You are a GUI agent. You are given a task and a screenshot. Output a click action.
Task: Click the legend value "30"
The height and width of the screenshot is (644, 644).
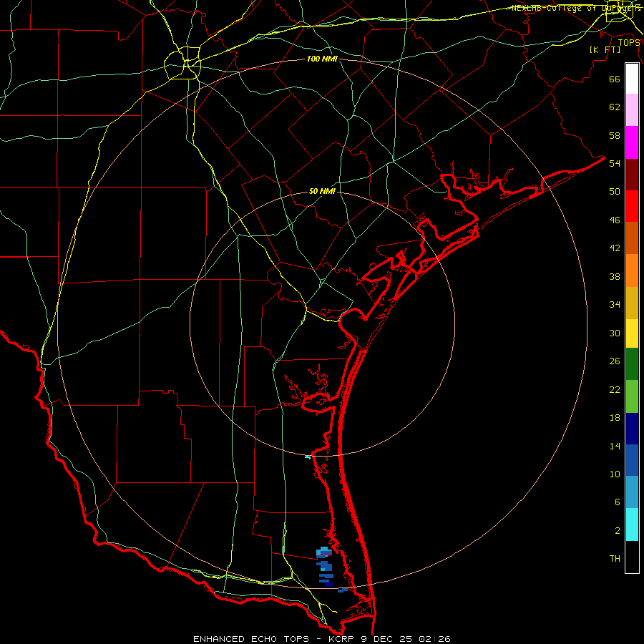point(615,333)
